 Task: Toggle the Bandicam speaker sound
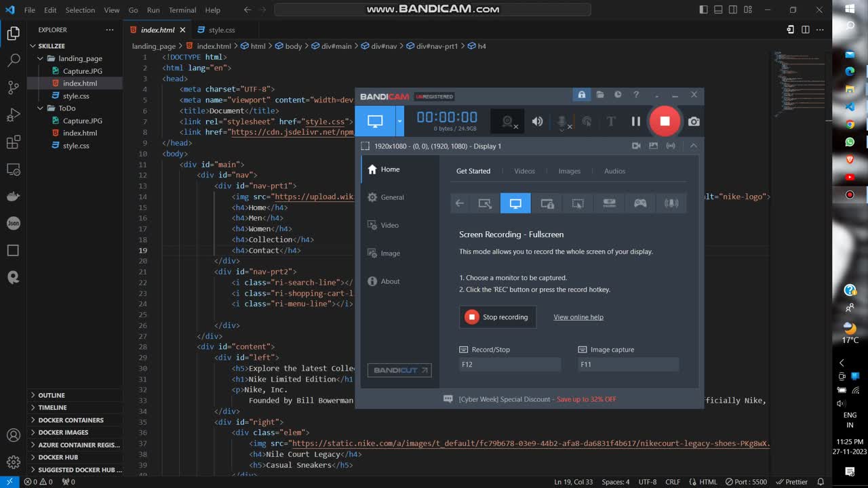click(537, 121)
